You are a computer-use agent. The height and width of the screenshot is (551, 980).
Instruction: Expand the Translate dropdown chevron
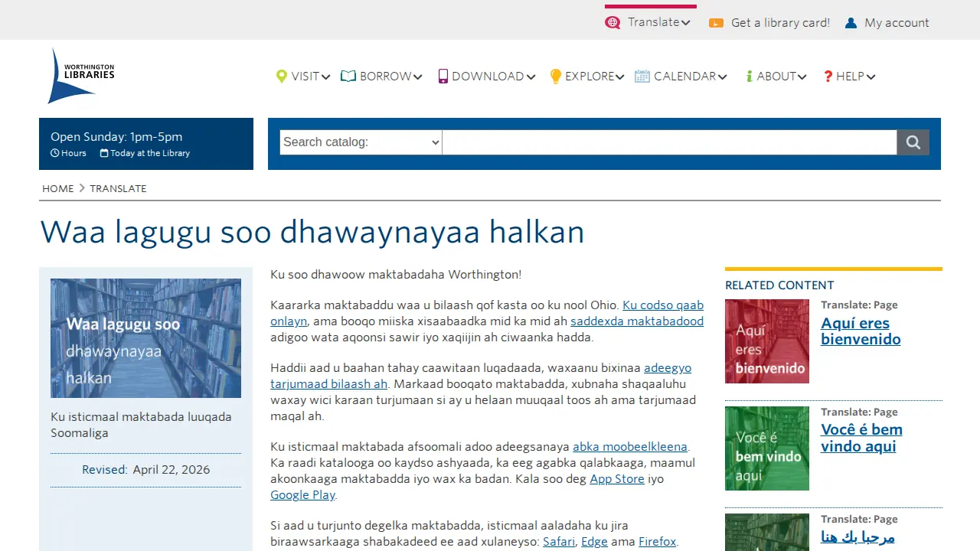[686, 23]
